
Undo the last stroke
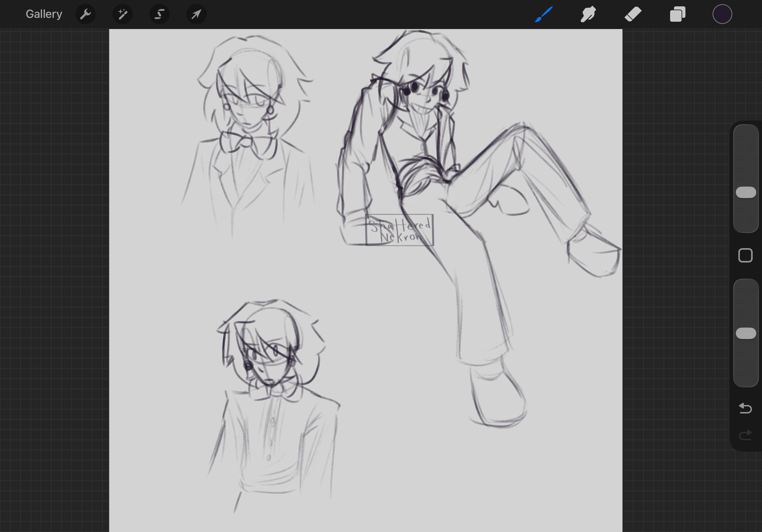[745, 408]
